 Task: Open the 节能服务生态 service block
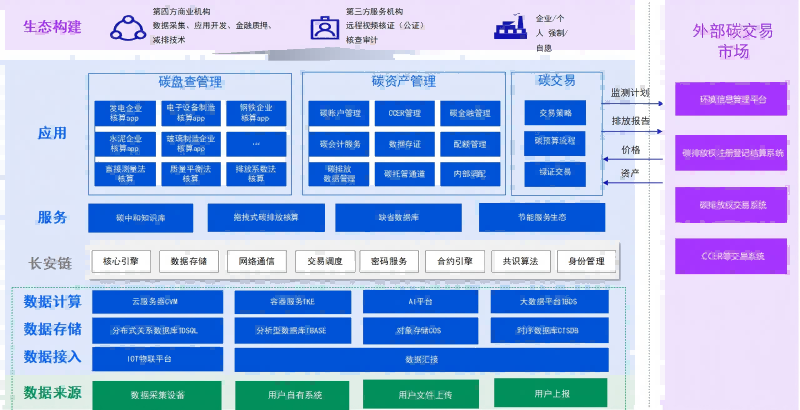click(x=542, y=217)
